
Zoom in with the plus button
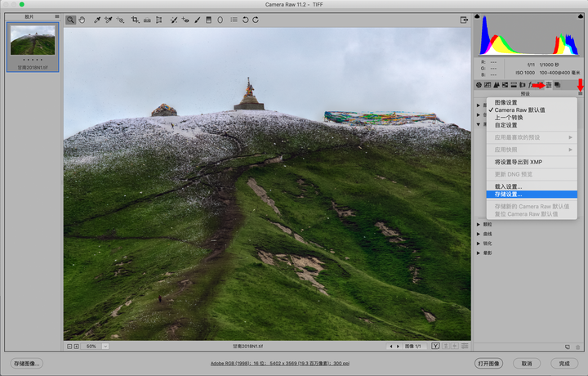click(77, 347)
